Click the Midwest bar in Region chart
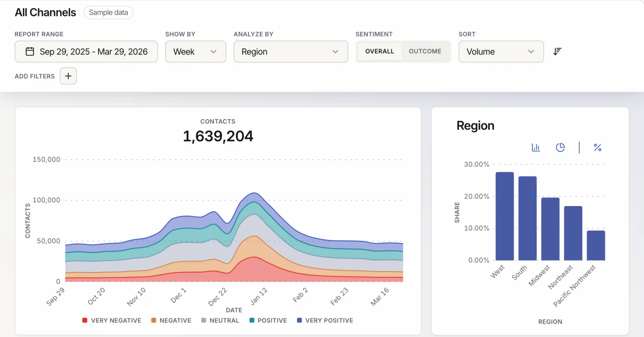This screenshot has height=337, width=644. (x=550, y=229)
